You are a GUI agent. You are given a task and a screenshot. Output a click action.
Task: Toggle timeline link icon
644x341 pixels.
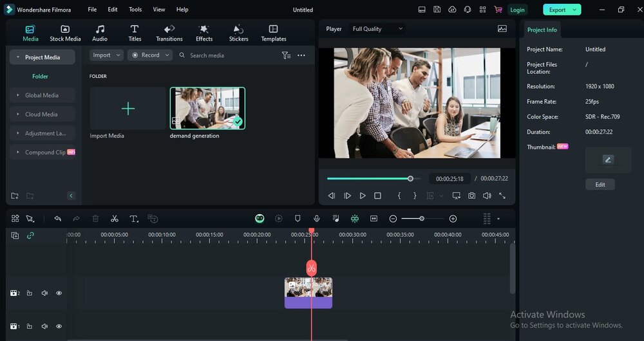[x=30, y=235]
